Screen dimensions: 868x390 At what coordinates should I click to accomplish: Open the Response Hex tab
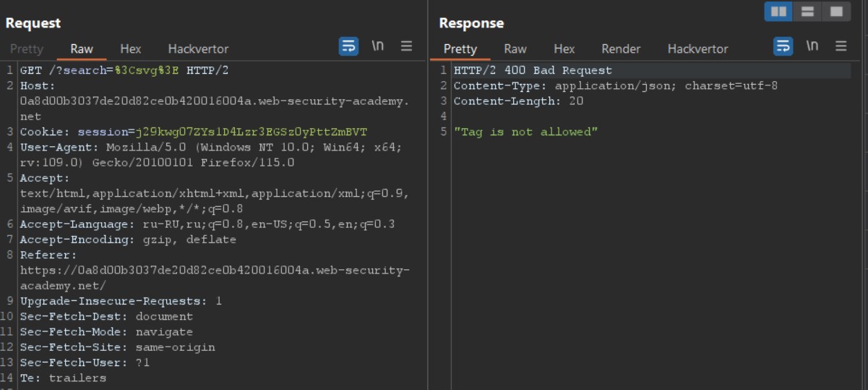(x=564, y=49)
